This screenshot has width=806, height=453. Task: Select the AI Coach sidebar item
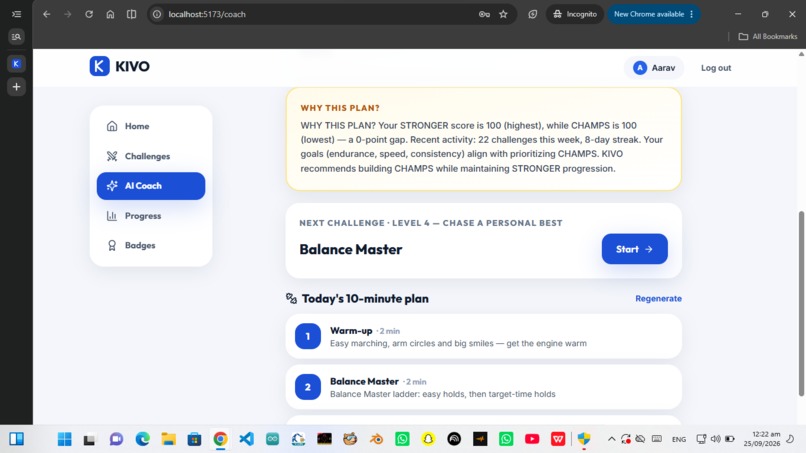tap(151, 186)
